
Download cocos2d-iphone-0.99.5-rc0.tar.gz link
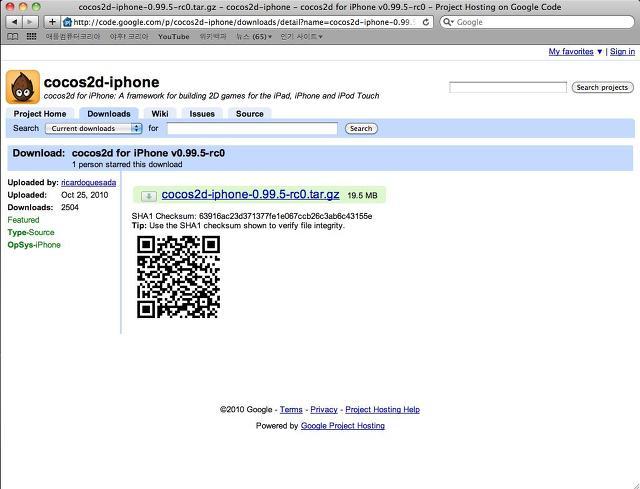[x=250, y=194]
